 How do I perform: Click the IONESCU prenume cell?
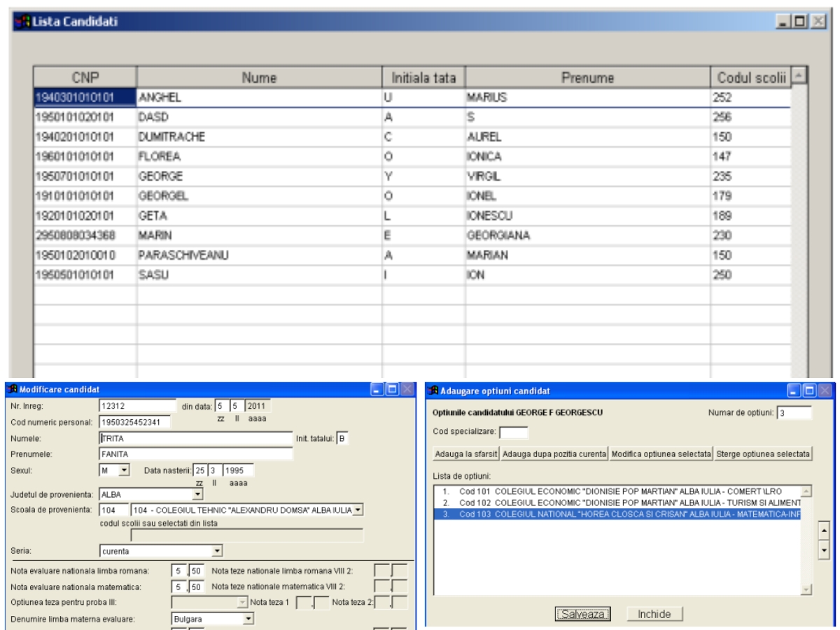point(588,216)
